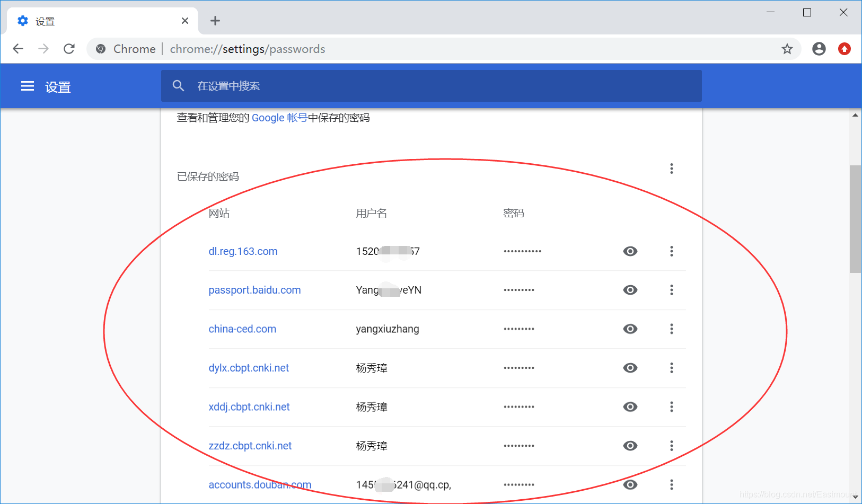Reload the settings page
The width and height of the screenshot is (862, 504).
69,49
